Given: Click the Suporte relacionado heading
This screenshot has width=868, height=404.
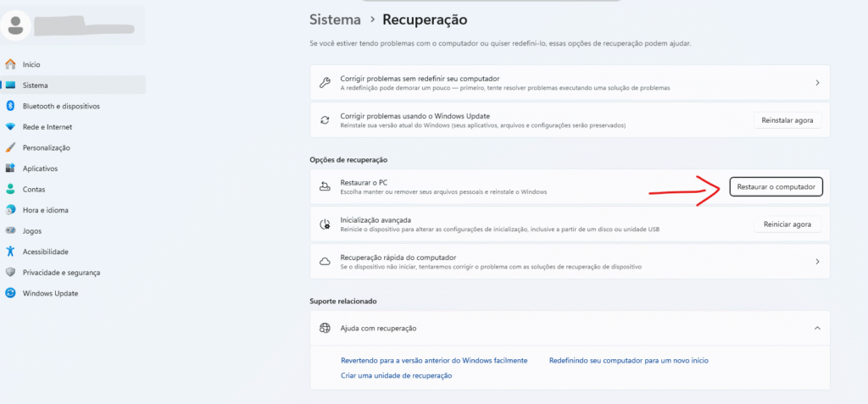Looking at the screenshot, I should pyautogui.click(x=343, y=302).
